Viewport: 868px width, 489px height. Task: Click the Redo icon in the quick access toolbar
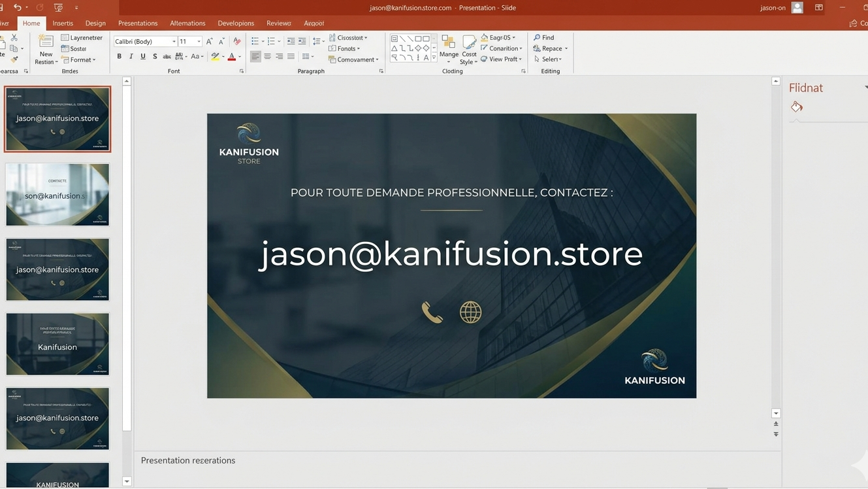point(40,7)
